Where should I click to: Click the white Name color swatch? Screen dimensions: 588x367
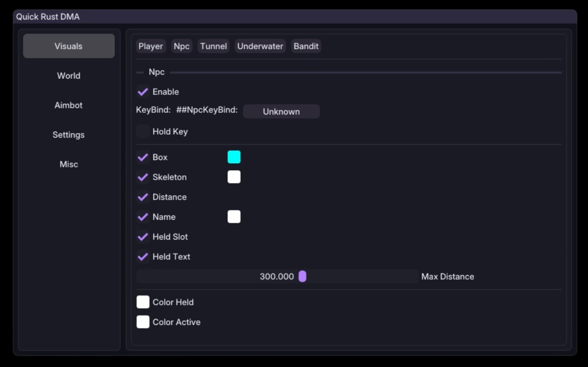234,217
